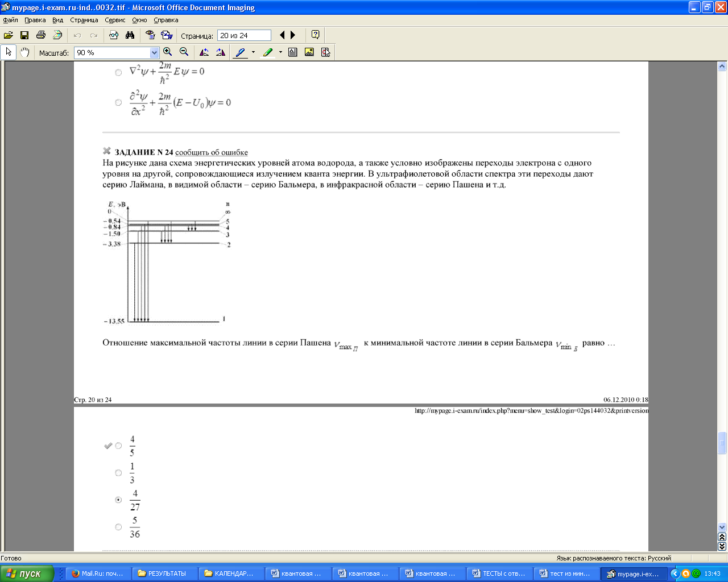Click previous page double-arrow under scrollbar
The height and width of the screenshot is (582, 728).
click(722, 537)
